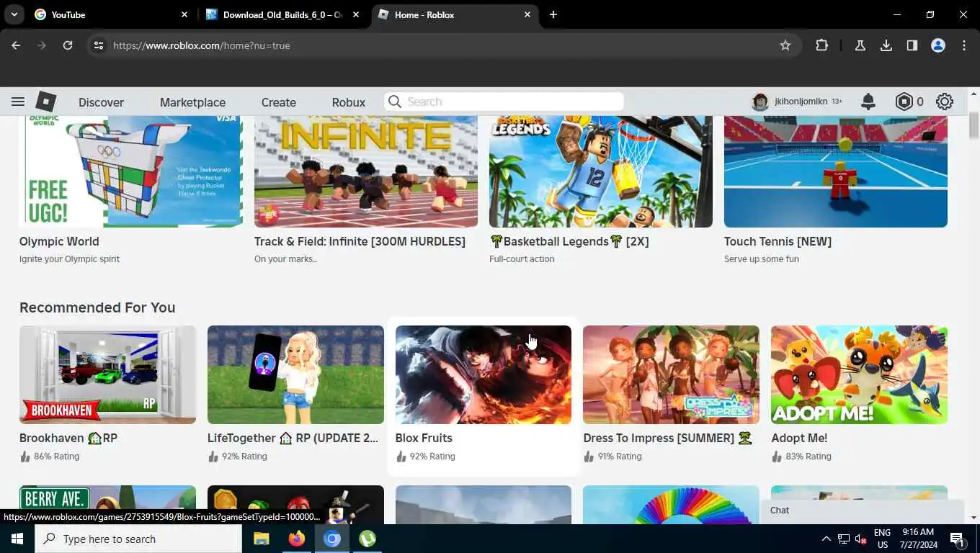Click the jkihonljomlkn avatar picture
Viewport: 980px width, 553px height.
tap(759, 102)
